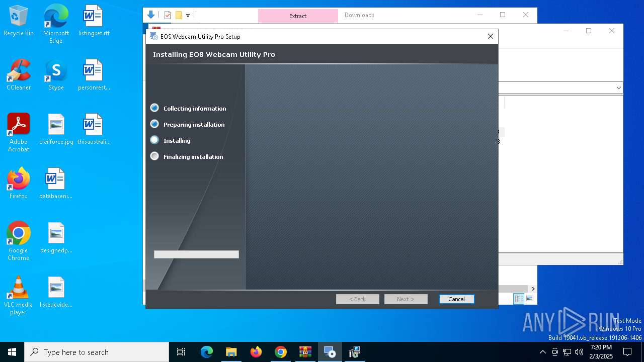
Task: Click the disabled Next button
Action: [406, 299]
